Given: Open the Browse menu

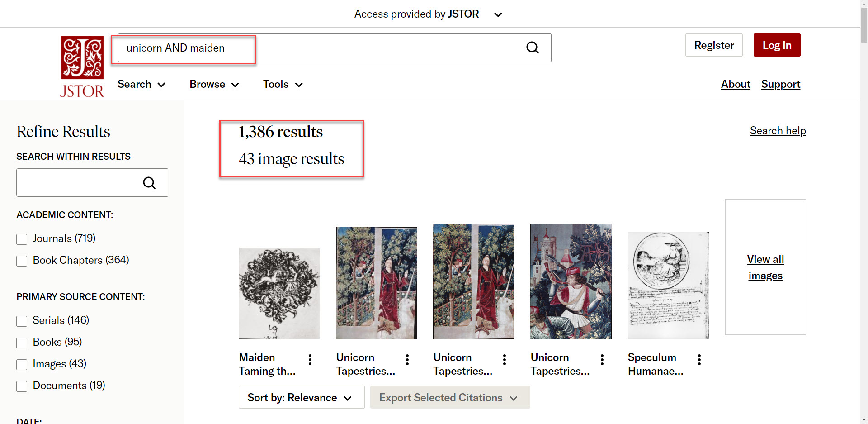Looking at the screenshot, I should pyautogui.click(x=214, y=85).
